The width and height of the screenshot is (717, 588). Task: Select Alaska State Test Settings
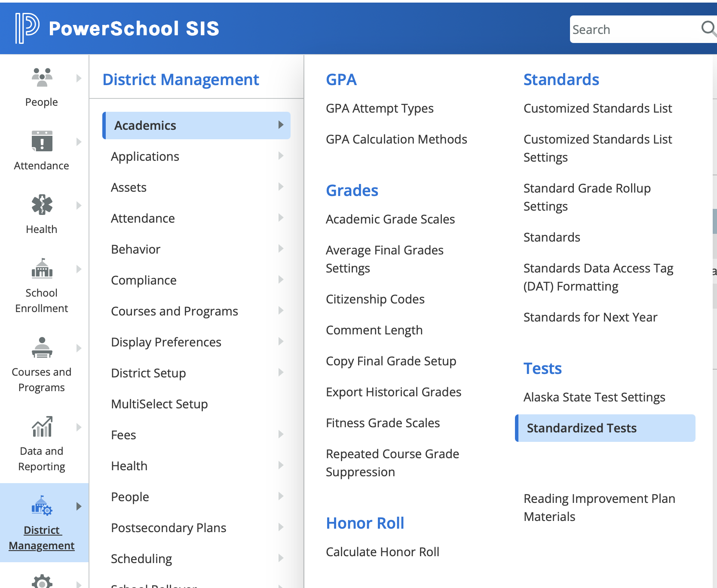594,397
